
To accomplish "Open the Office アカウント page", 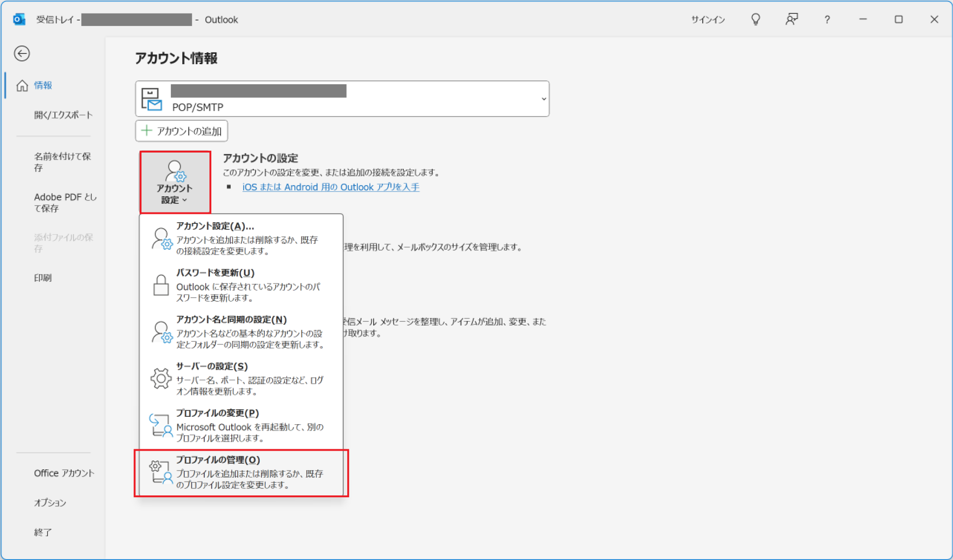I will click(x=64, y=473).
